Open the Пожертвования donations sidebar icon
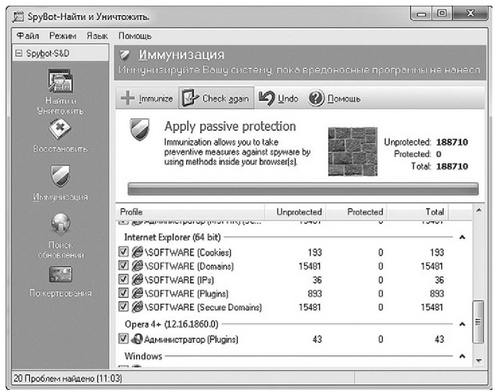 tap(60, 275)
